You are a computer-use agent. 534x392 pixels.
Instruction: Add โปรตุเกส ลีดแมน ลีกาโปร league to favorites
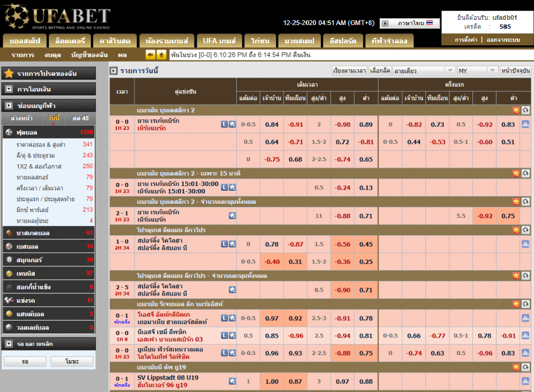click(x=516, y=230)
